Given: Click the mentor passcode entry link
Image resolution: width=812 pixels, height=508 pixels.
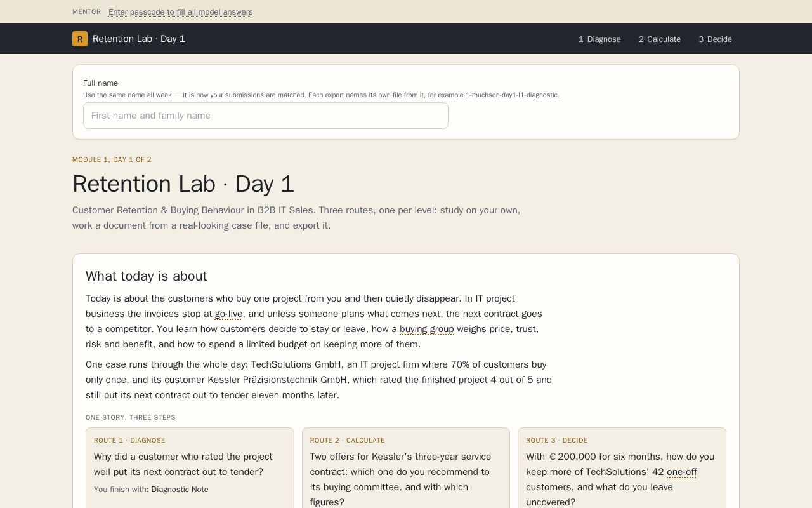Looking at the screenshot, I should [181, 12].
